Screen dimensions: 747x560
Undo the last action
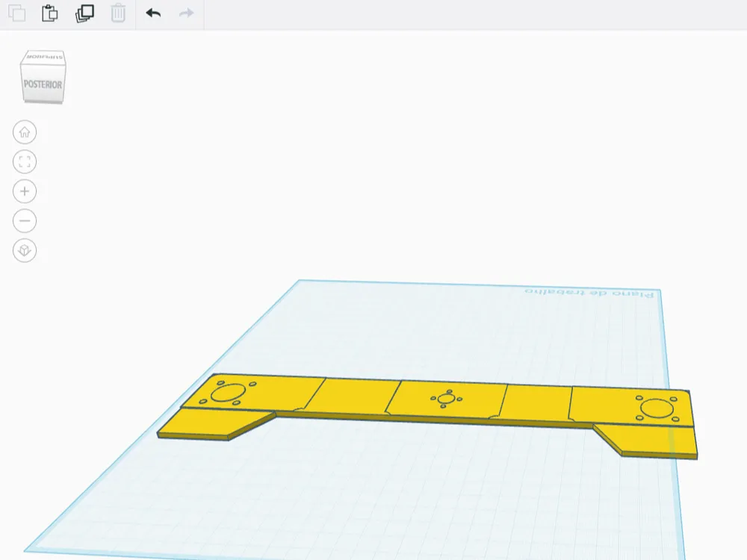pyautogui.click(x=153, y=13)
